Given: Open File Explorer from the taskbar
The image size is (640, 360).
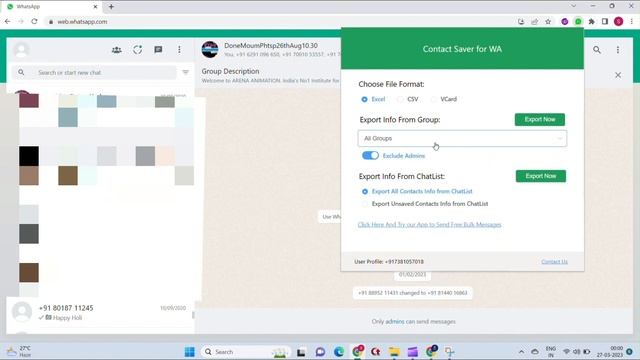Looking at the screenshot, I should tap(394, 351).
